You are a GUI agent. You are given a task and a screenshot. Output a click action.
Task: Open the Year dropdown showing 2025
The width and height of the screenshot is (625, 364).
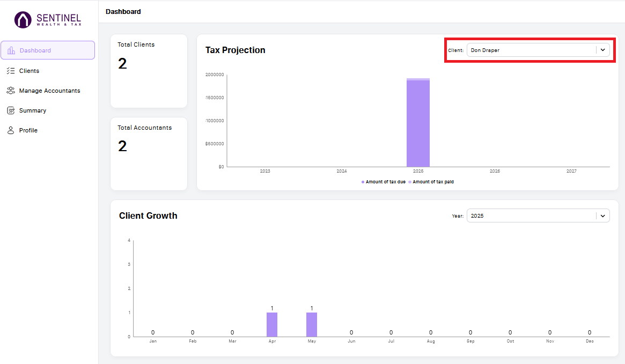point(538,216)
